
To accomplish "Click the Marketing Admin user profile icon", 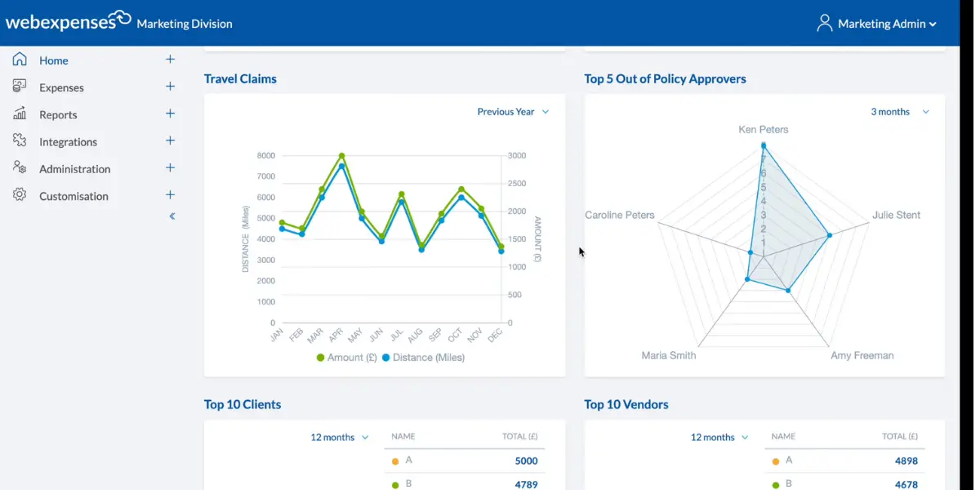I will tap(824, 23).
